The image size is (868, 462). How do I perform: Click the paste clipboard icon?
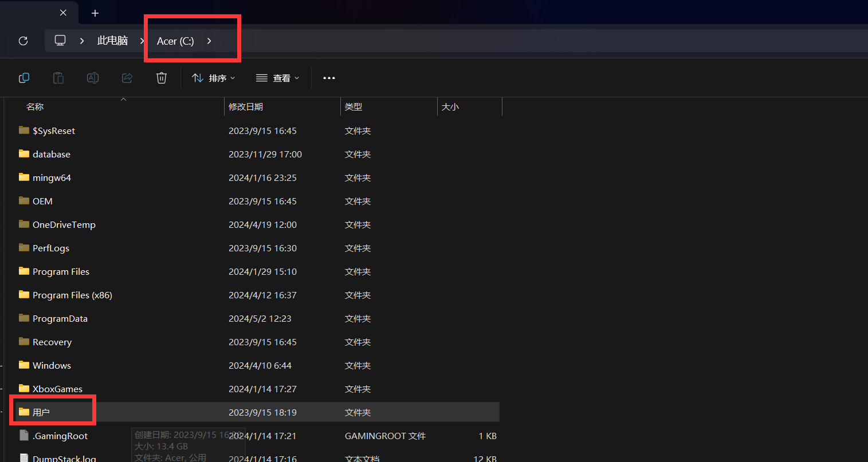click(x=58, y=78)
